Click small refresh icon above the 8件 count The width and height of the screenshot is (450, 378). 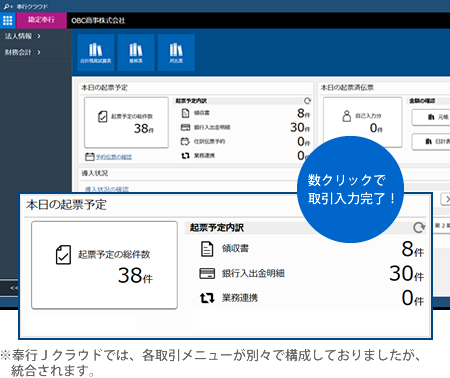307,100
